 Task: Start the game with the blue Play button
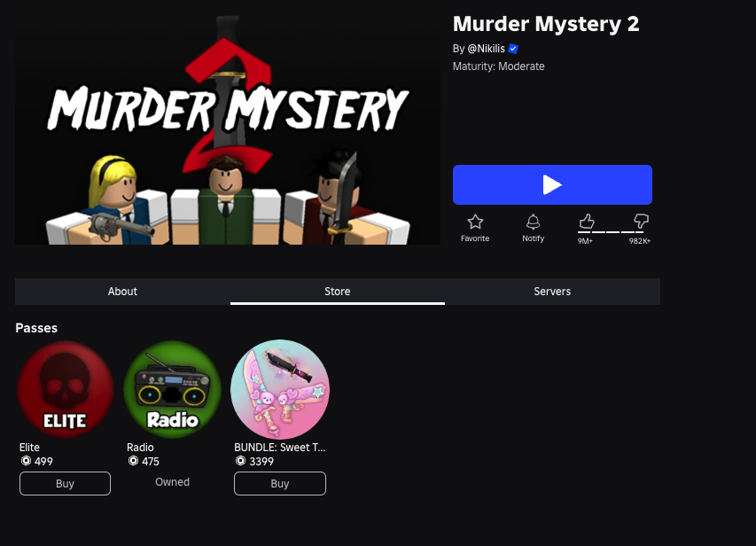click(x=552, y=184)
